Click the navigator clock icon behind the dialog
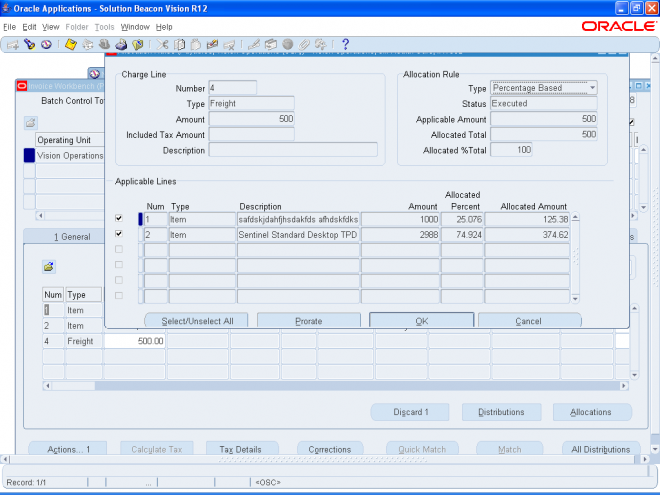This screenshot has height=495, width=660. coord(95,74)
